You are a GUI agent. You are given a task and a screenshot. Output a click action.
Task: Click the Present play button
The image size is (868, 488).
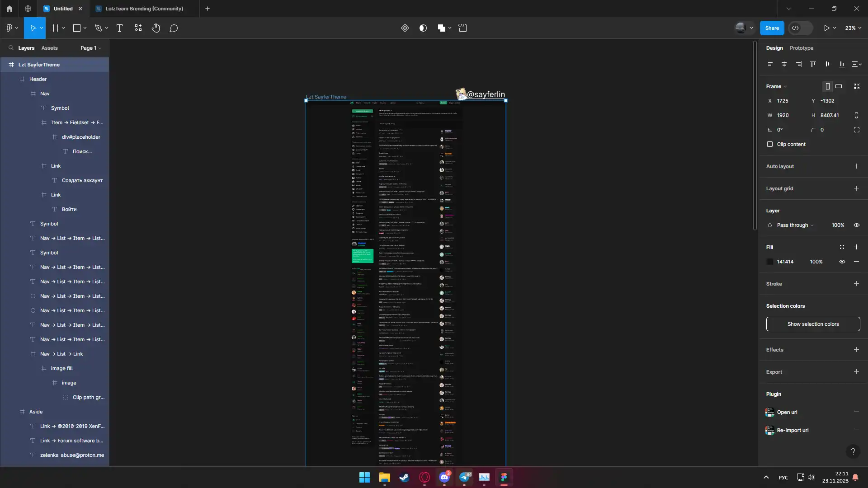point(826,28)
